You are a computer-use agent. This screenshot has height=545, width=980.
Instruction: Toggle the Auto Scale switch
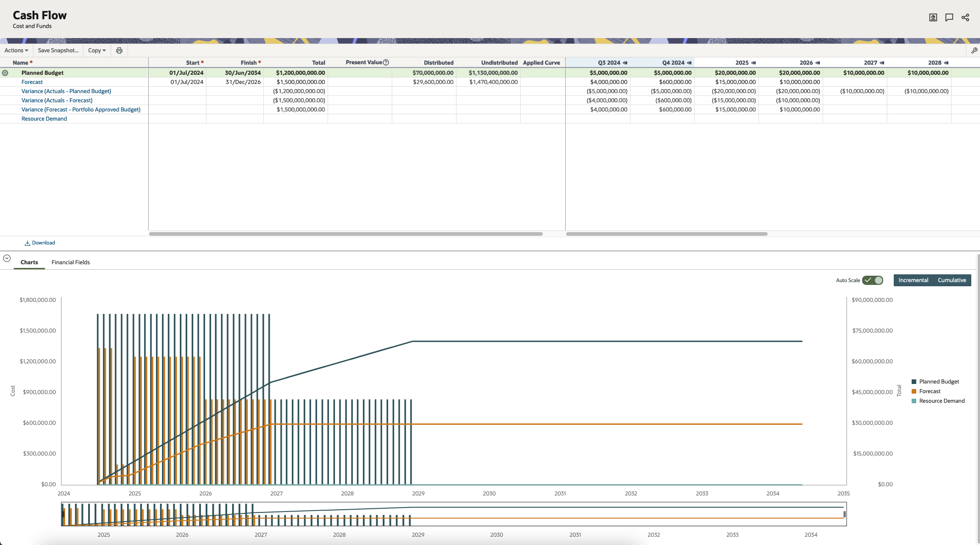click(873, 280)
